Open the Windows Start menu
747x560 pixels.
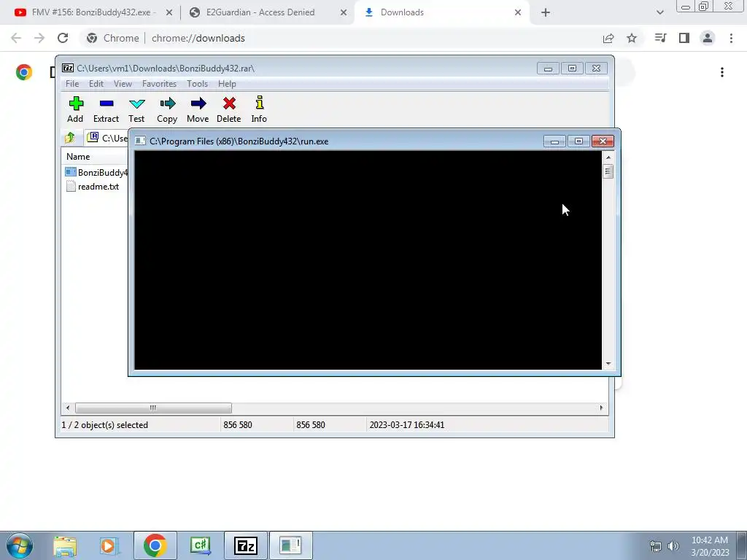(20, 545)
